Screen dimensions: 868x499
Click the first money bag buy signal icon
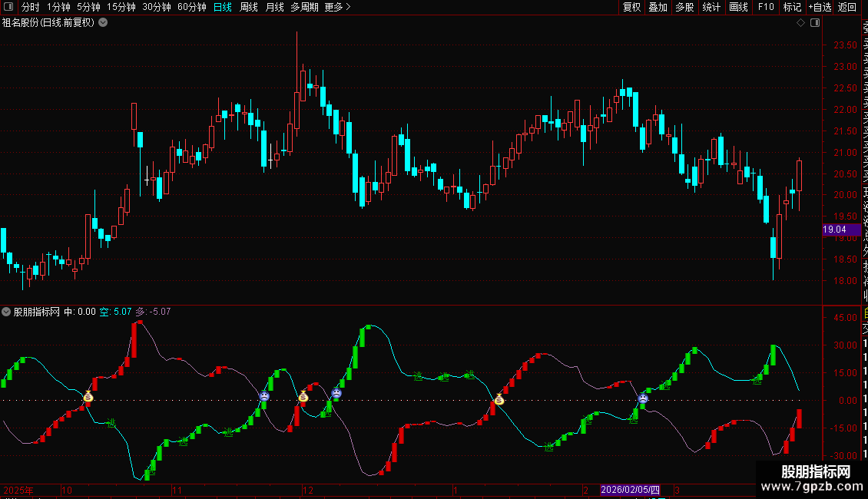click(88, 396)
